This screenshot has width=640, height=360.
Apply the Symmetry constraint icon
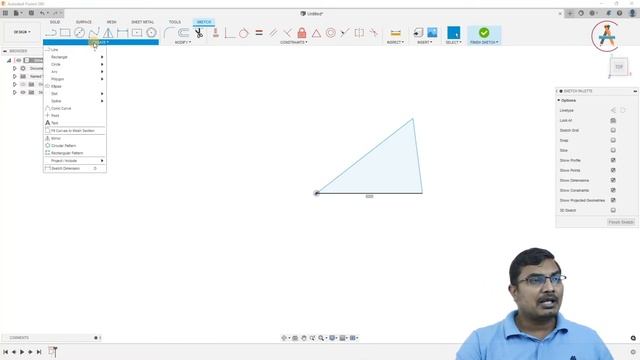[359, 33]
